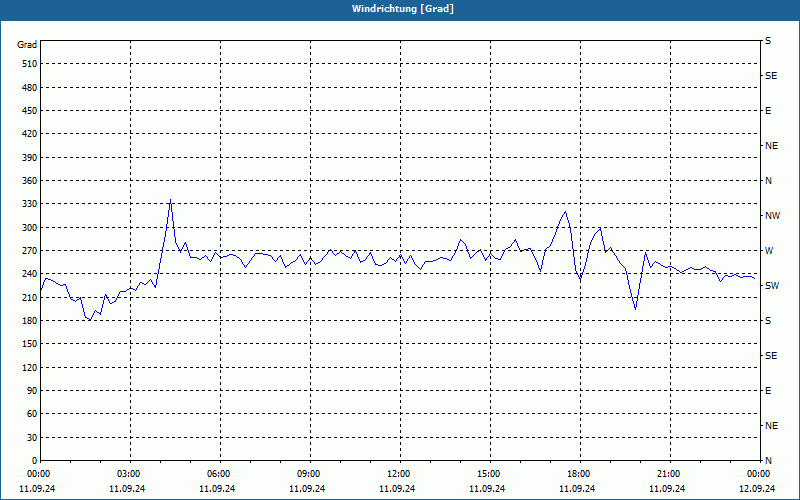This screenshot has width=800, height=500.
Task: Click the chart title Windrichtung [Grad]
Action: (x=403, y=9)
